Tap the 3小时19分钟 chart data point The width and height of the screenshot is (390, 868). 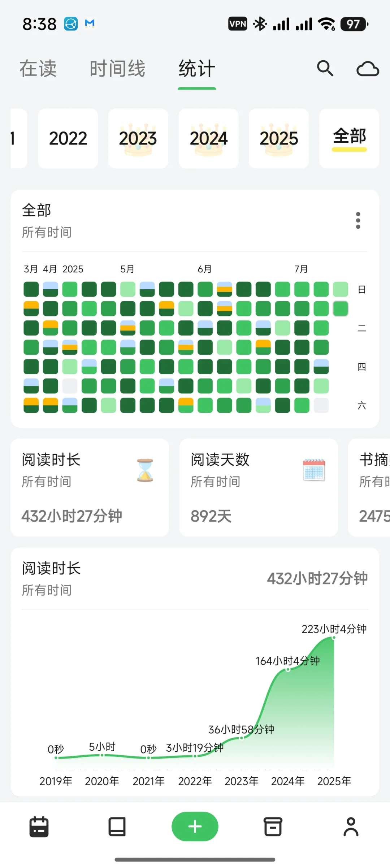[195, 756]
